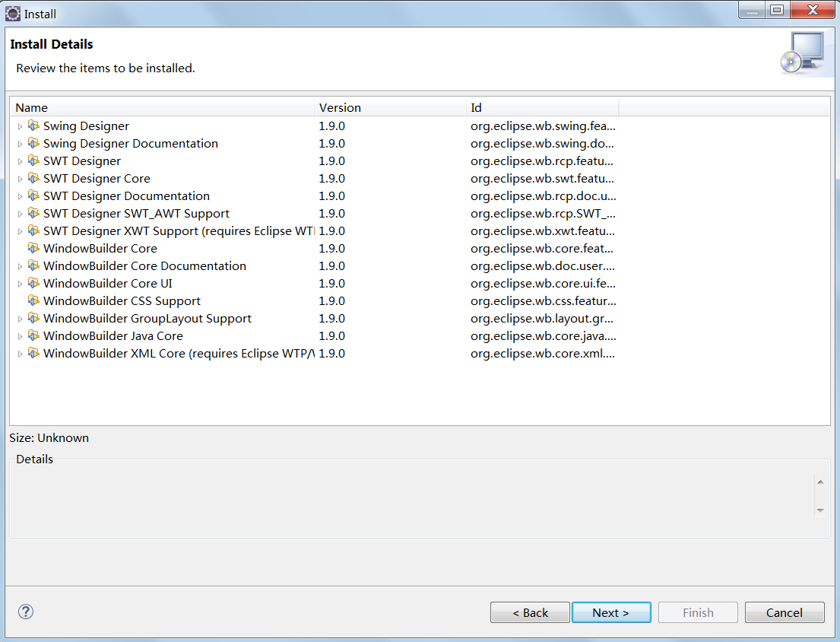The width and height of the screenshot is (840, 642).
Task: Click the Swing Designer feature icon
Action: coord(33,126)
